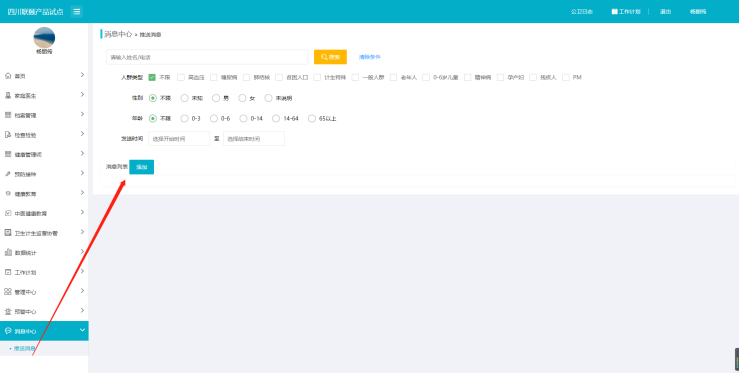The image size is (740, 374).
Task: Check the 肺结核 checkbox
Action: 246,77
